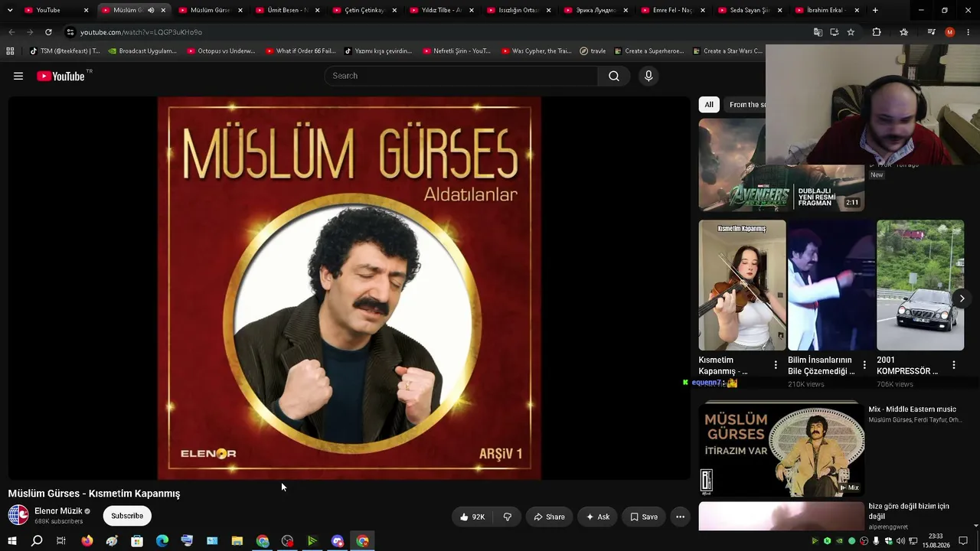Open options for 2001 KOMPRESSÖR short
The height and width of the screenshot is (551, 980).
coord(954,365)
